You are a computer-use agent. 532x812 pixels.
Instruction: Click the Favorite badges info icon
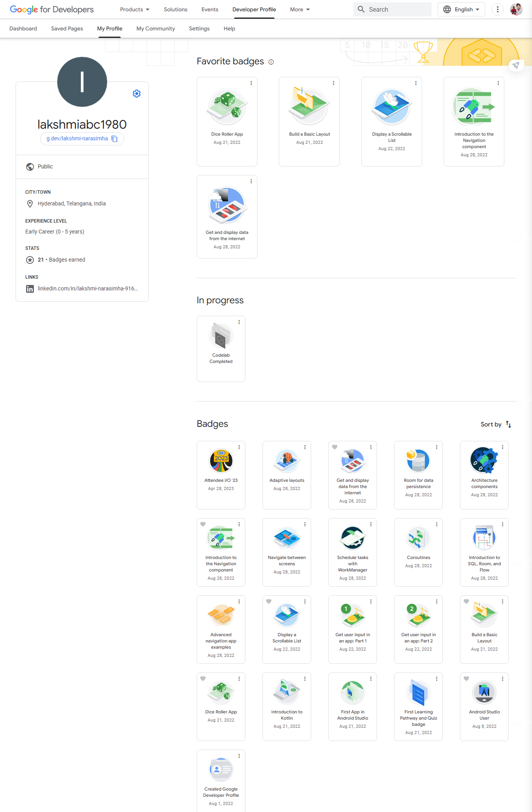(271, 62)
